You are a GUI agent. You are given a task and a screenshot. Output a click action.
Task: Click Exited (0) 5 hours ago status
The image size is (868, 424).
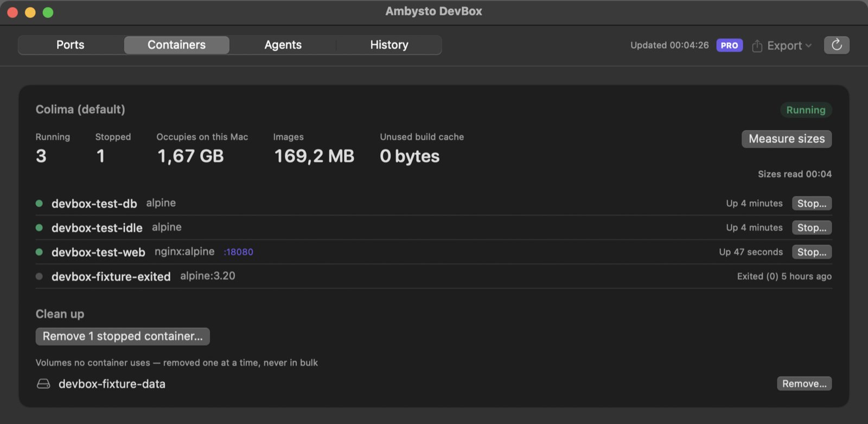784,276
